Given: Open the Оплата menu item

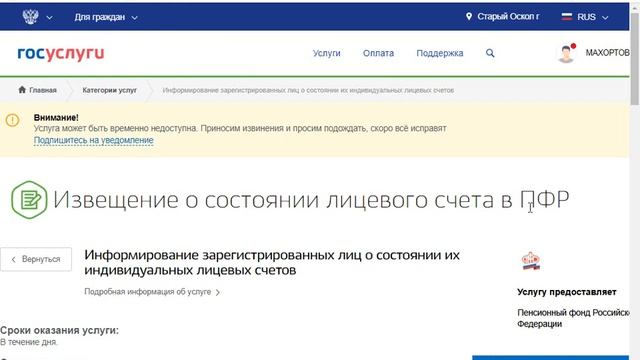Looking at the screenshot, I should 378,53.
